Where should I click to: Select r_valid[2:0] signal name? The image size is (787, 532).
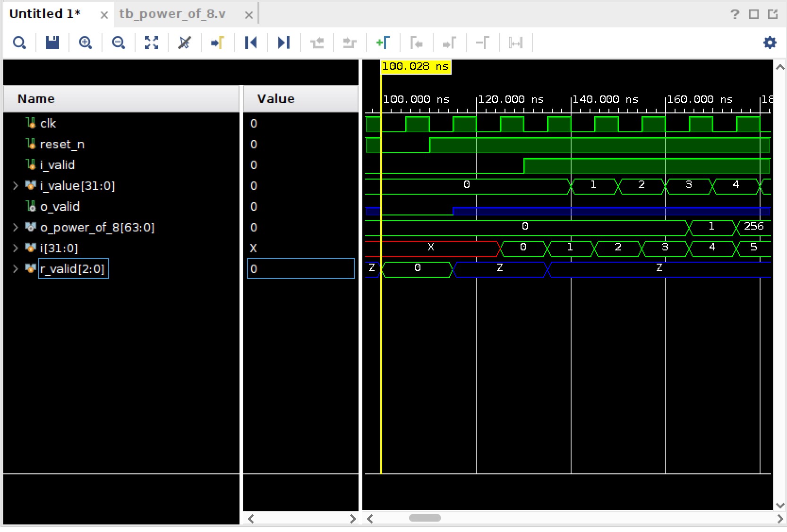(x=73, y=269)
